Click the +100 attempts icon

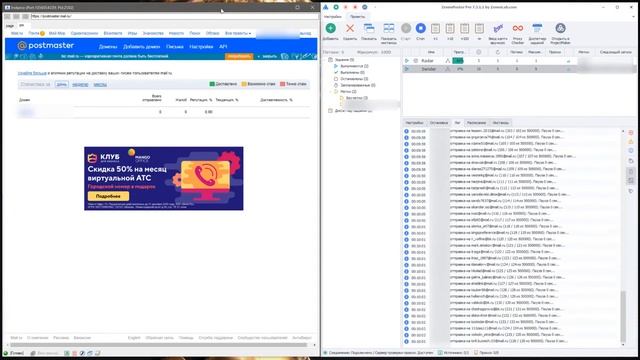coord(464,28)
